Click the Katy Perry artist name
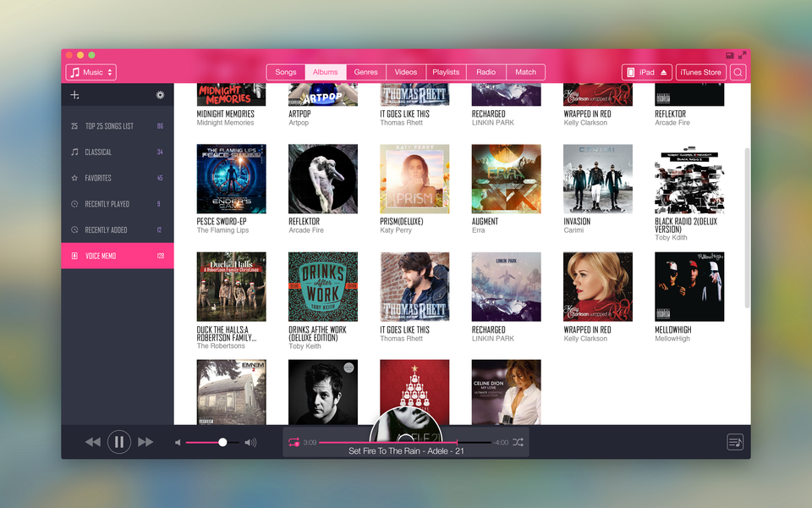 [396, 230]
